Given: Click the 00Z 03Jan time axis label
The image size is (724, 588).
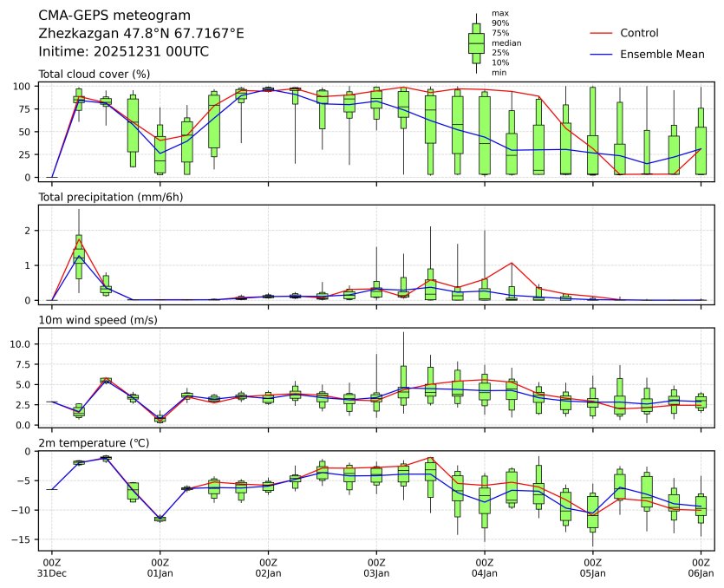Looking at the screenshot, I should point(376,568).
